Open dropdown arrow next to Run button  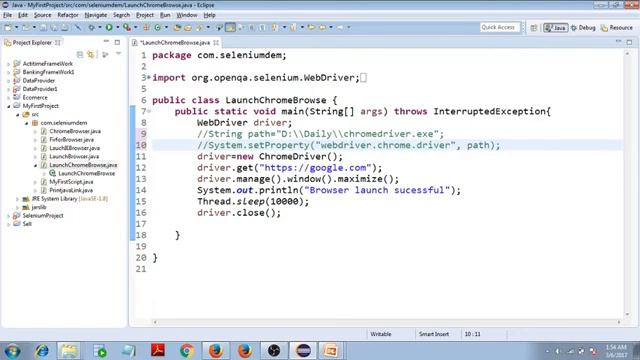118,27
